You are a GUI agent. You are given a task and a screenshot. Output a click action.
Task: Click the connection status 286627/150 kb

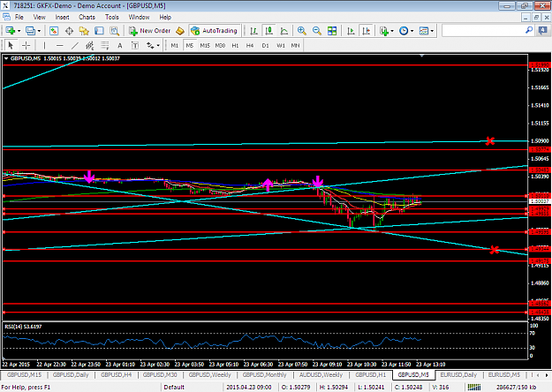pos(516,387)
